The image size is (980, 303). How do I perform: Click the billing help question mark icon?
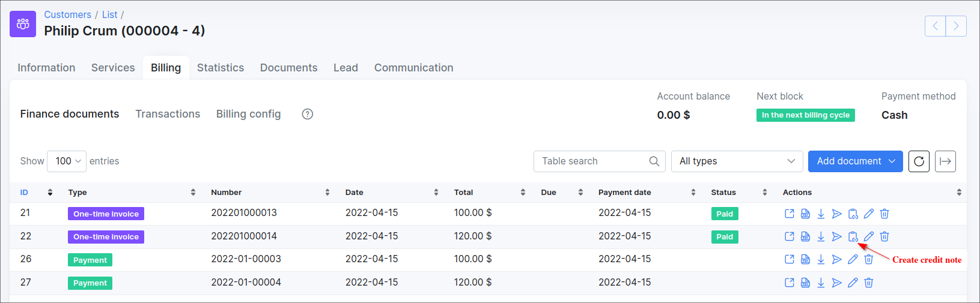[x=308, y=114]
